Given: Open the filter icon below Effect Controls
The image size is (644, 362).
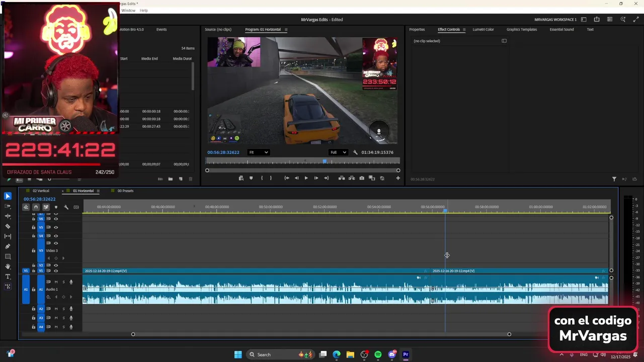Looking at the screenshot, I should click(x=614, y=179).
